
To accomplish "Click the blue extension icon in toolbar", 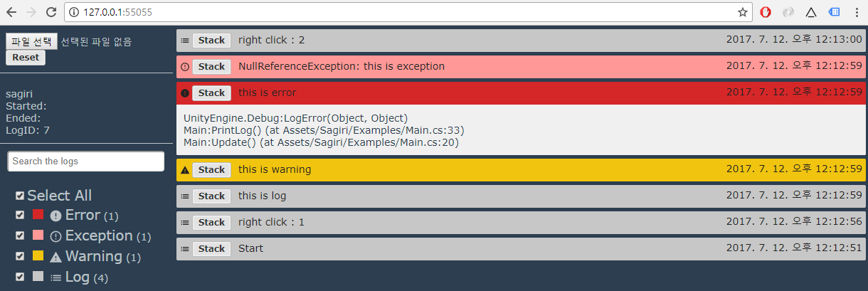I will (835, 12).
